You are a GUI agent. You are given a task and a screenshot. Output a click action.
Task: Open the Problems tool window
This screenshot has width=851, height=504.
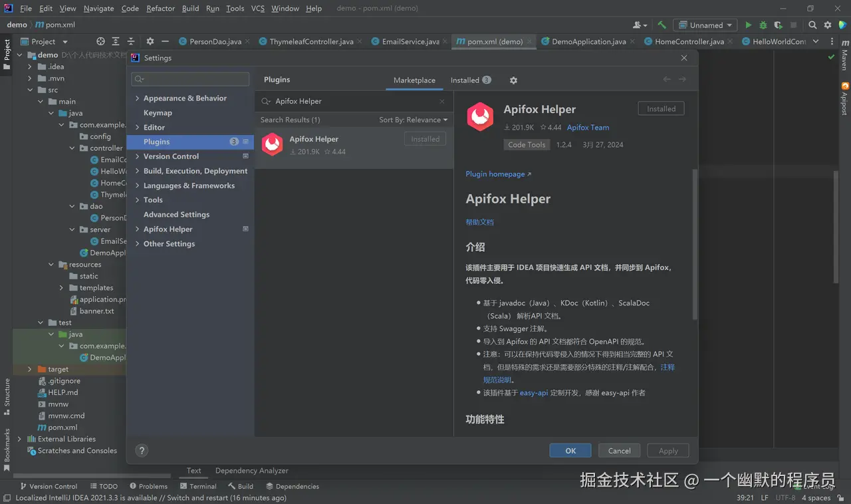point(148,486)
